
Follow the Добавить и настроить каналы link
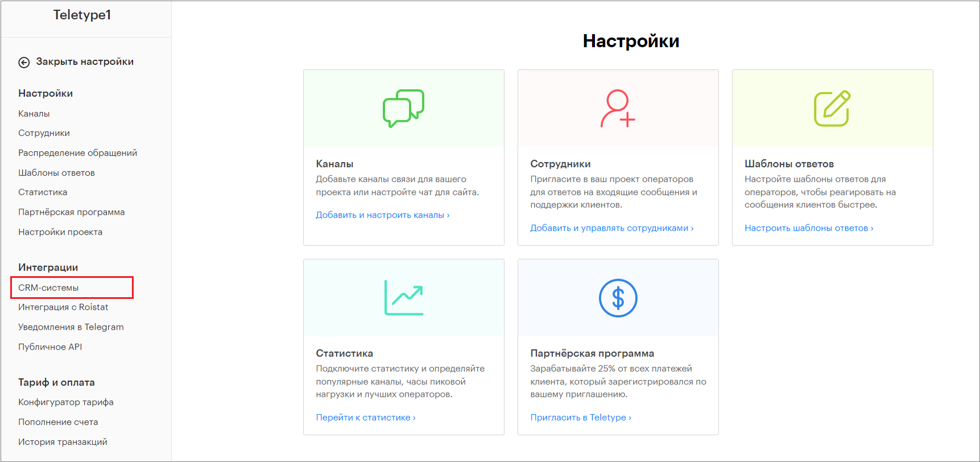pyautogui.click(x=382, y=215)
